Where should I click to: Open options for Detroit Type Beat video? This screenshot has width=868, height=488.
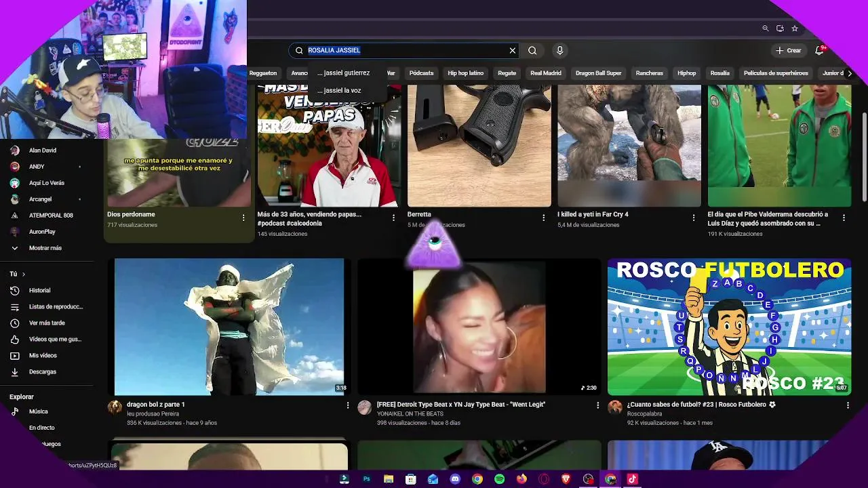coord(597,405)
